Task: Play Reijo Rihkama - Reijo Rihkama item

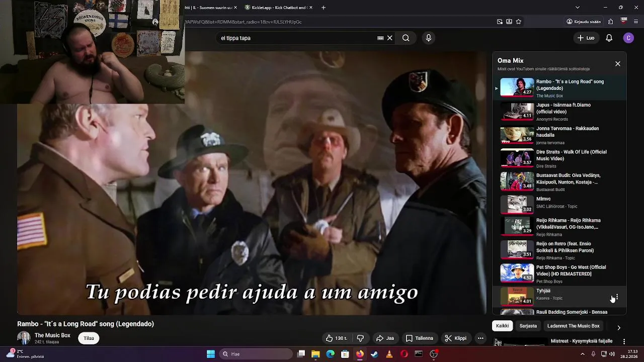Action: (559, 227)
